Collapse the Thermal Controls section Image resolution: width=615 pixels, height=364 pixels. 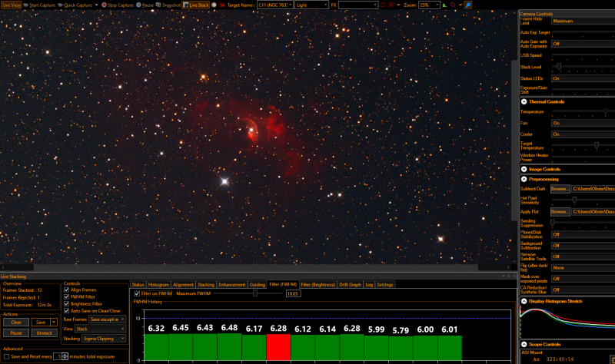click(x=524, y=101)
